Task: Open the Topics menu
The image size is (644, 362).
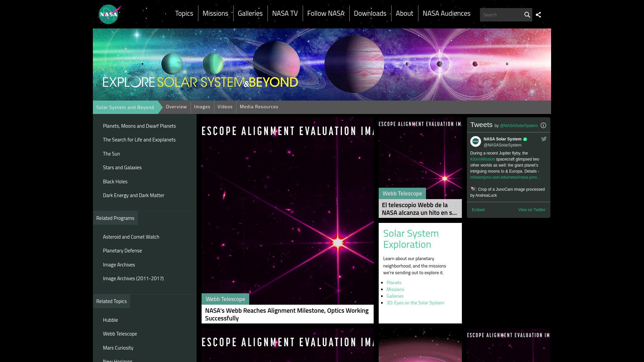Action: 184,13
